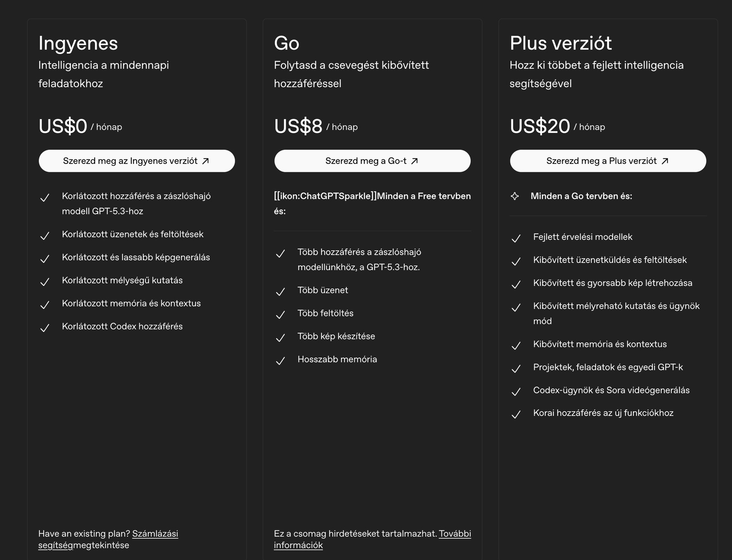Click arrow icon on Ingyenes verziót button

click(206, 161)
